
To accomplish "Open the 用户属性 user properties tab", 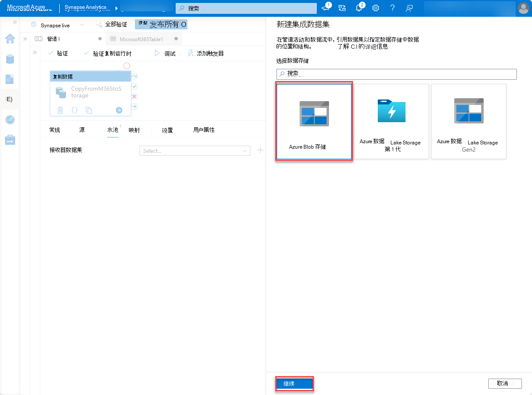I will pyautogui.click(x=204, y=130).
